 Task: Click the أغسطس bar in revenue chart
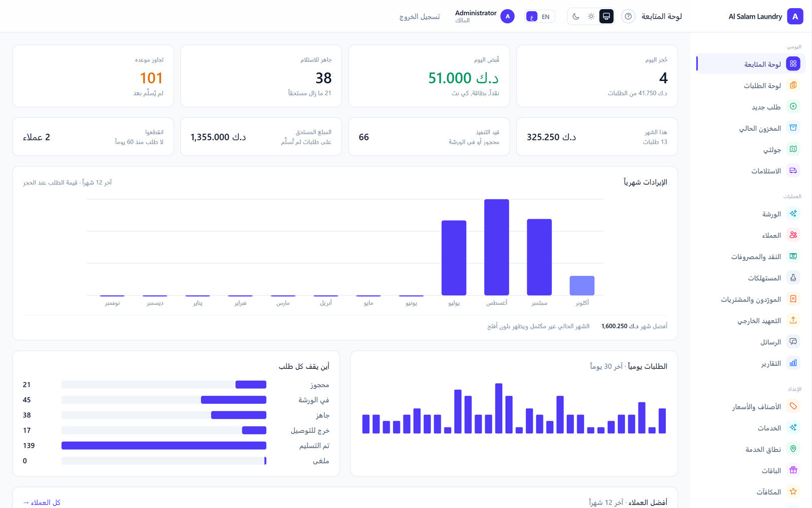[496, 247]
